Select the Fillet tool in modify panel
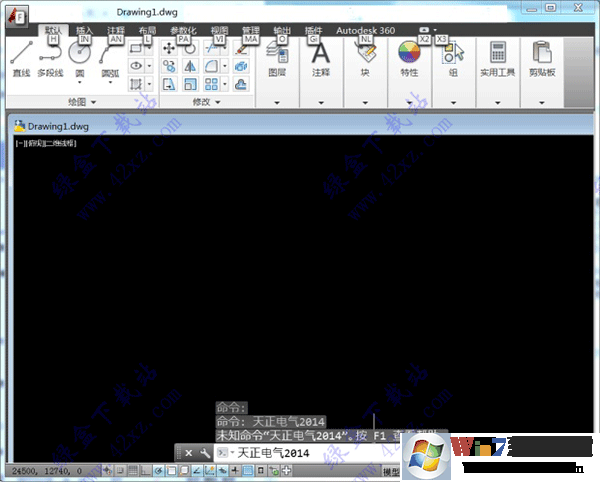The image size is (600, 482). tap(211, 66)
